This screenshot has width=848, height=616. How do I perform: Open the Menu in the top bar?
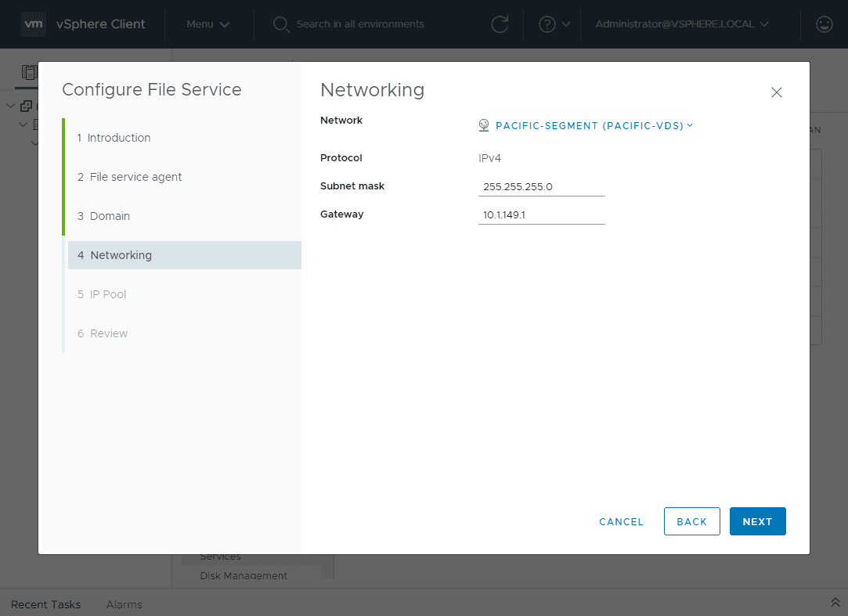click(207, 24)
